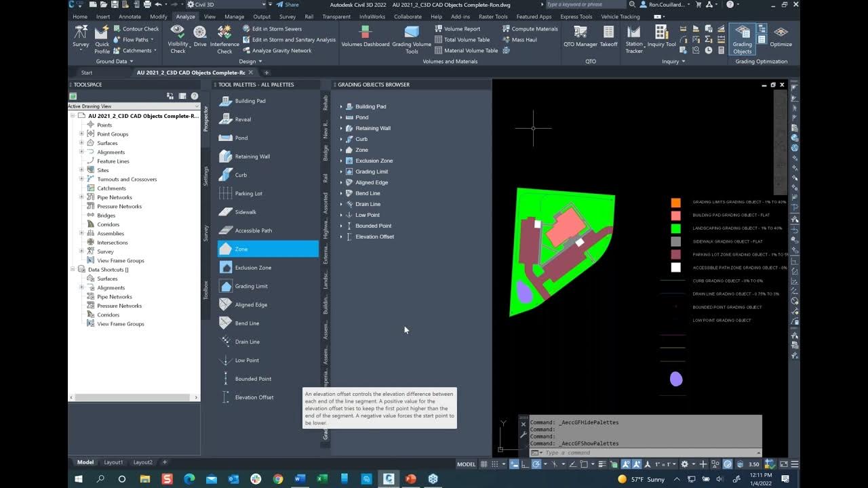Open the Quick Profile tool

point(102,39)
